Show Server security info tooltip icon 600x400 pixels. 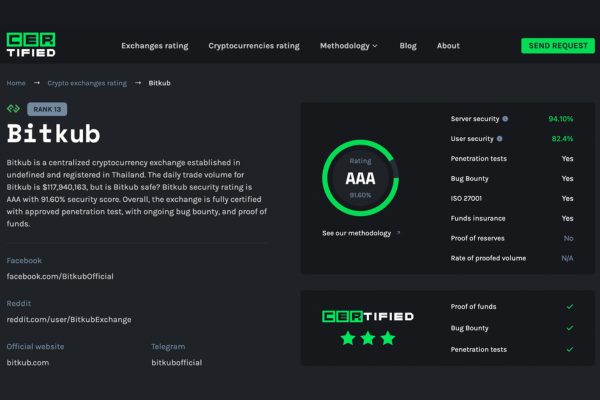(x=505, y=119)
